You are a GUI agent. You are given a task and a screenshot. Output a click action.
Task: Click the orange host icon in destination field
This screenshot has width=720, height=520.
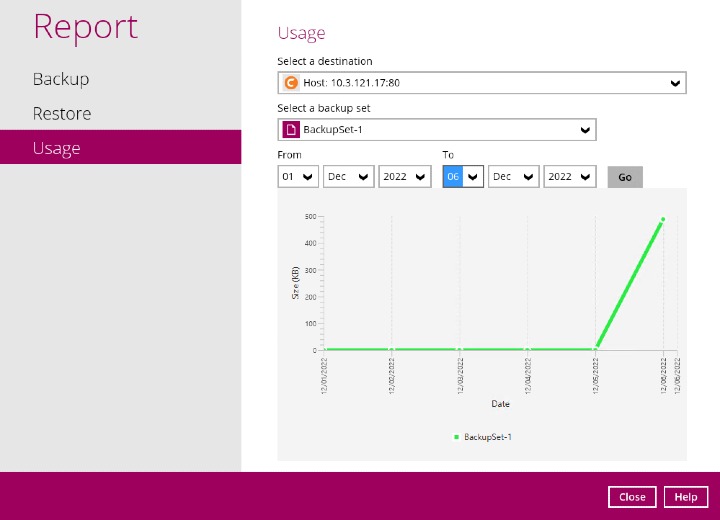pos(291,83)
